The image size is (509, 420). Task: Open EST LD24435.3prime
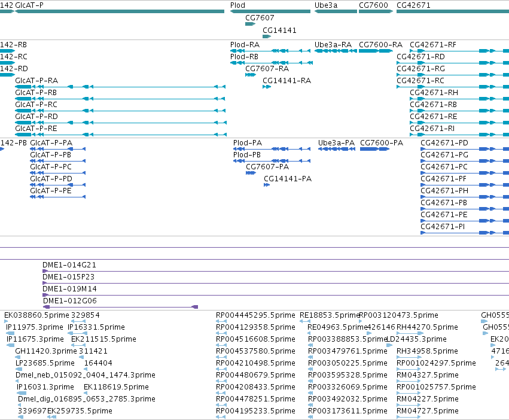point(416,339)
